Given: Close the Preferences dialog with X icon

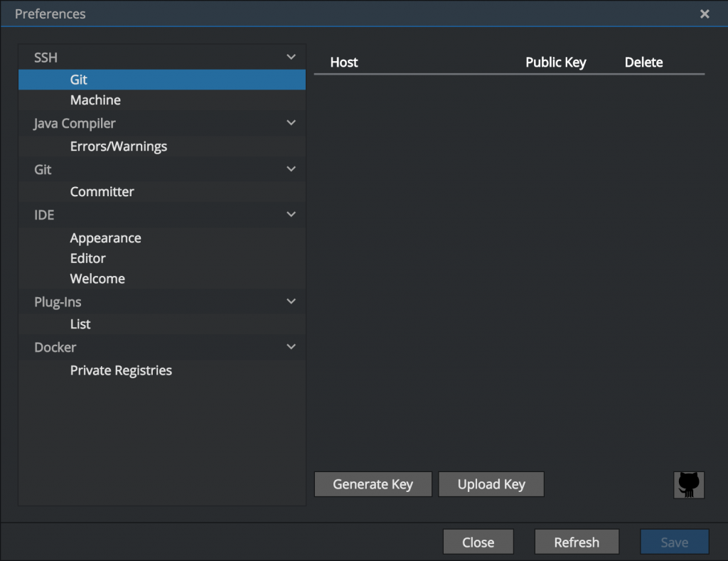Looking at the screenshot, I should [705, 14].
